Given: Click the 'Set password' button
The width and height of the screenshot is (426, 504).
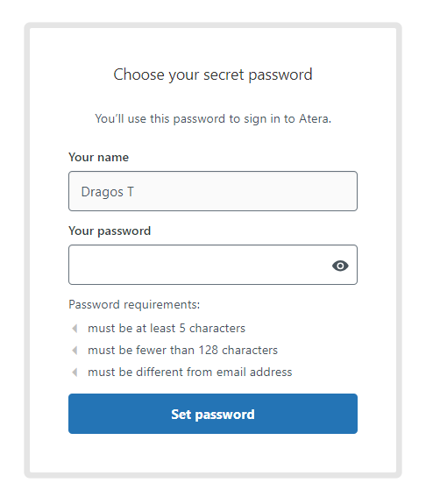Looking at the screenshot, I should (x=213, y=414).
